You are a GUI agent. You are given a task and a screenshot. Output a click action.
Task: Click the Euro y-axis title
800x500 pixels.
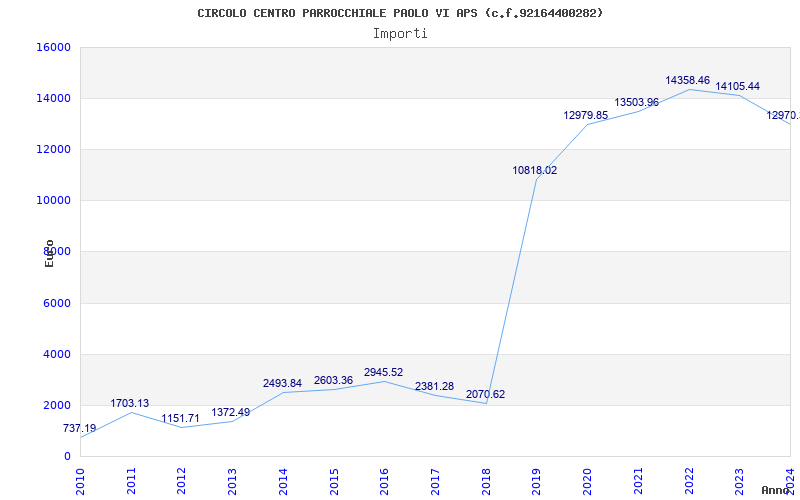[49, 253]
